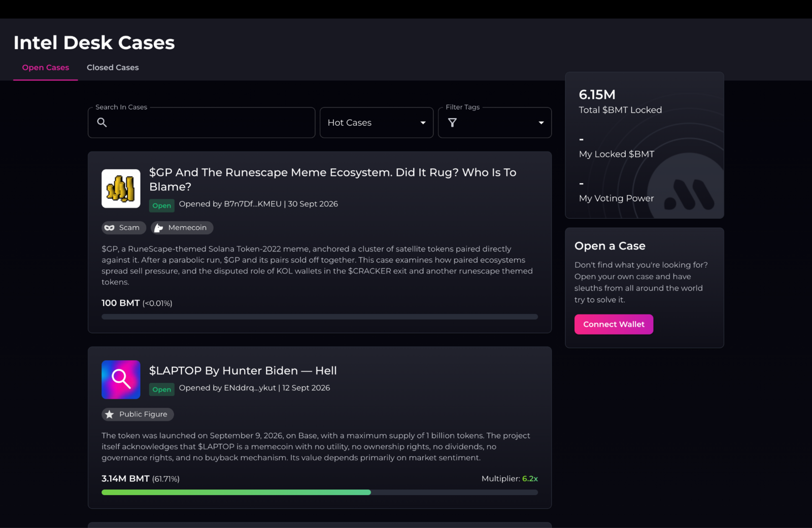This screenshot has height=528, width=812.
Task: Click 'Opened by ENddrq...ykut' text
Action: coord(227,388)
